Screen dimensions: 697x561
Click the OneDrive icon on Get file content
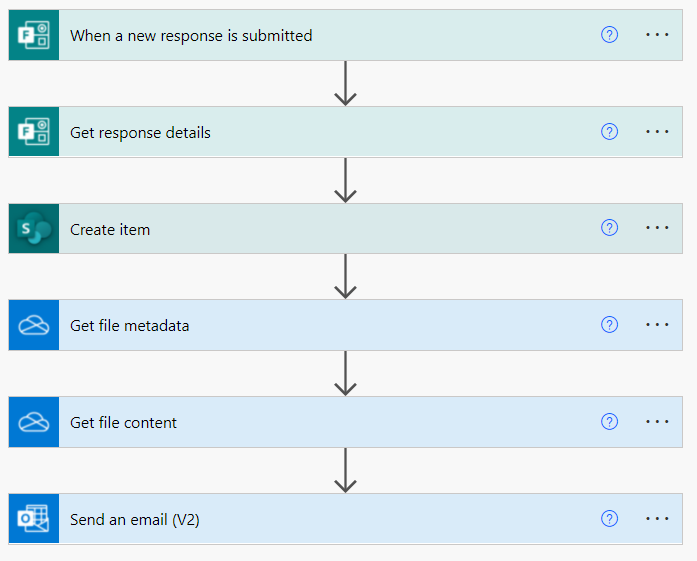point(34,422)
